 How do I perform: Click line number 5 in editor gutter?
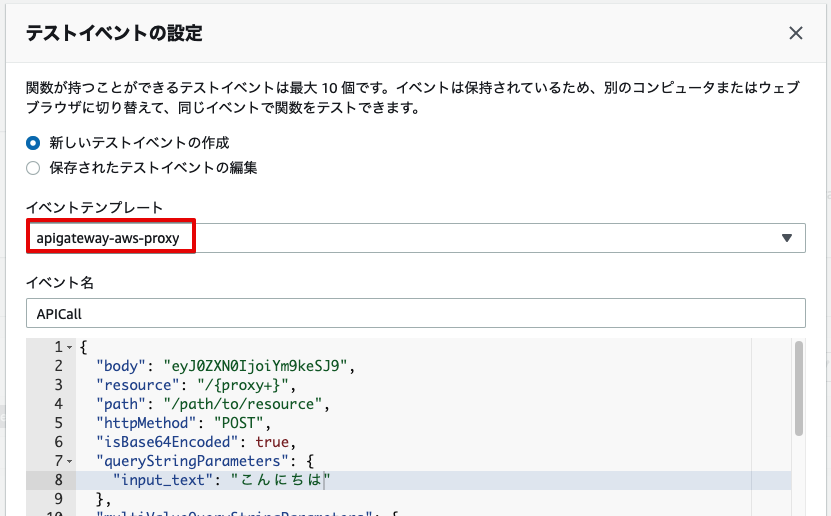tap(58, 423)
